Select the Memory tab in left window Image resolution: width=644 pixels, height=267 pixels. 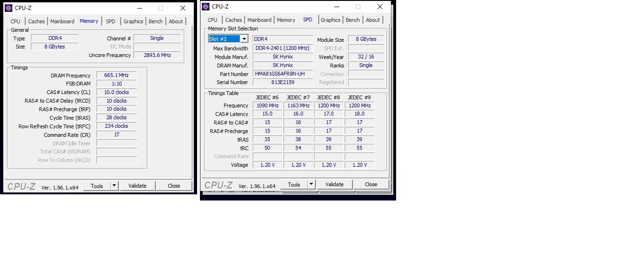point(89,21)
